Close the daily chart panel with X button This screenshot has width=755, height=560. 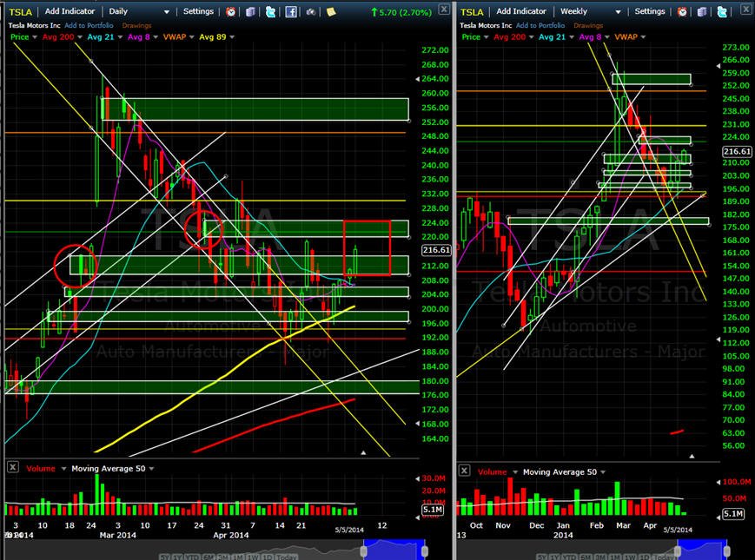[x=444, y=10]
